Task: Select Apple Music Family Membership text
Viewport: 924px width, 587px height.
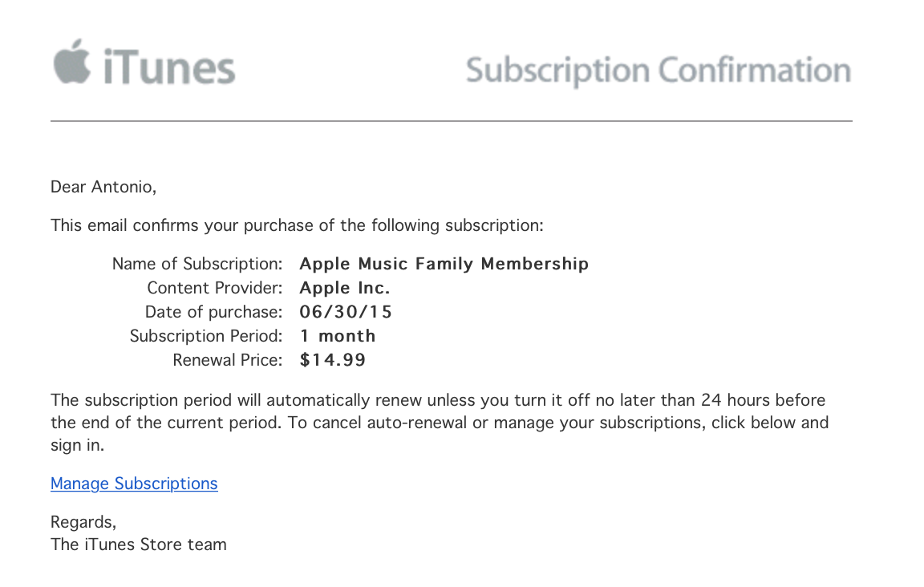Action: pos(444,264)
